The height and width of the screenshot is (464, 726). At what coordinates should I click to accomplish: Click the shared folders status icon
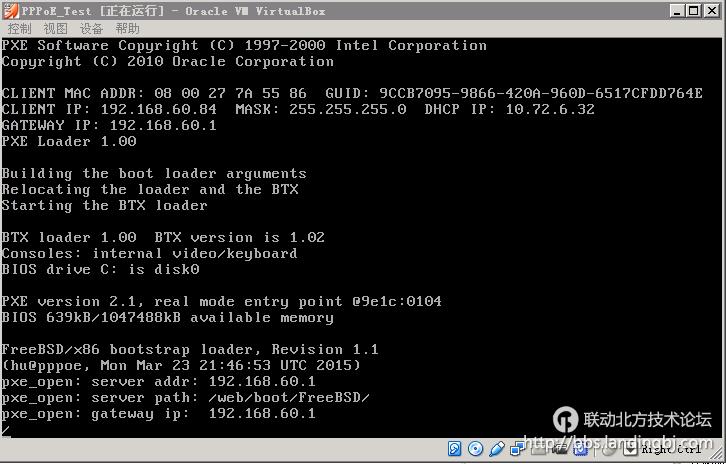point(538,449)
